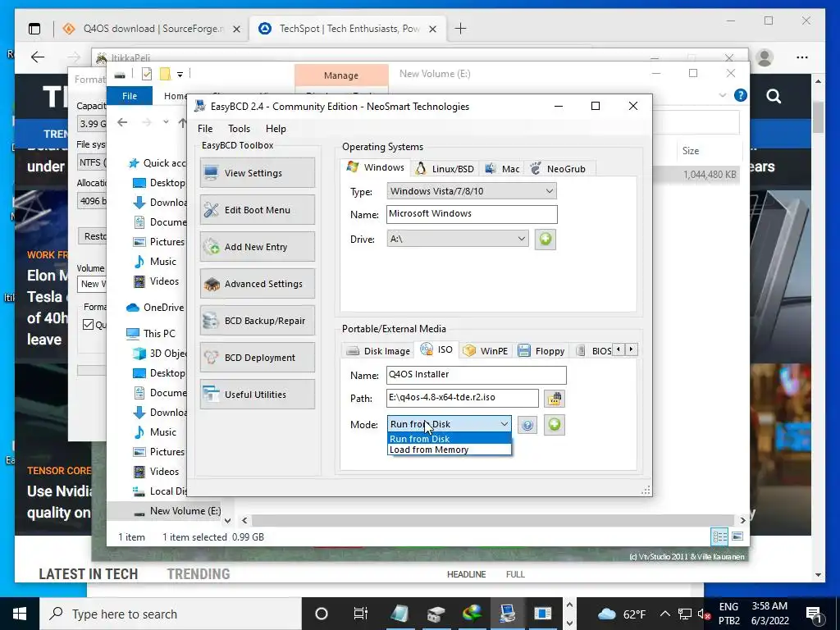Open BCD Backup/Repair section
The height and width of the screenshot is (630, 840).
(257, 321)
